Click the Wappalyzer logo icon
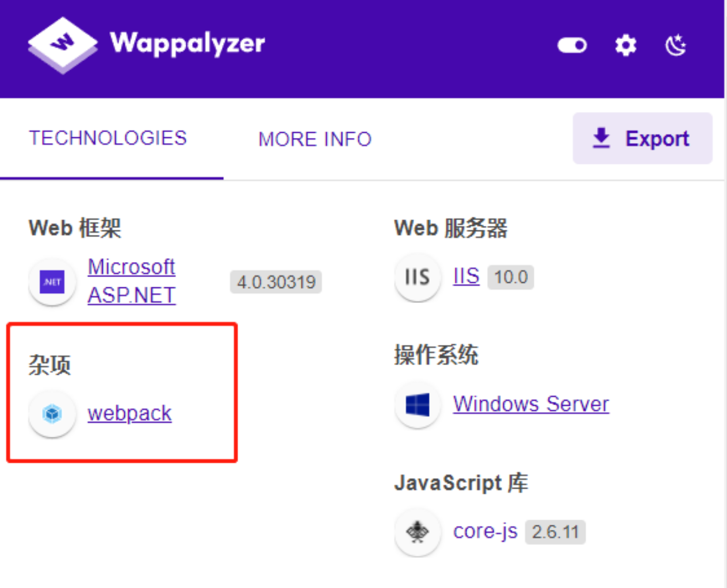 click(x=62, y=44)
